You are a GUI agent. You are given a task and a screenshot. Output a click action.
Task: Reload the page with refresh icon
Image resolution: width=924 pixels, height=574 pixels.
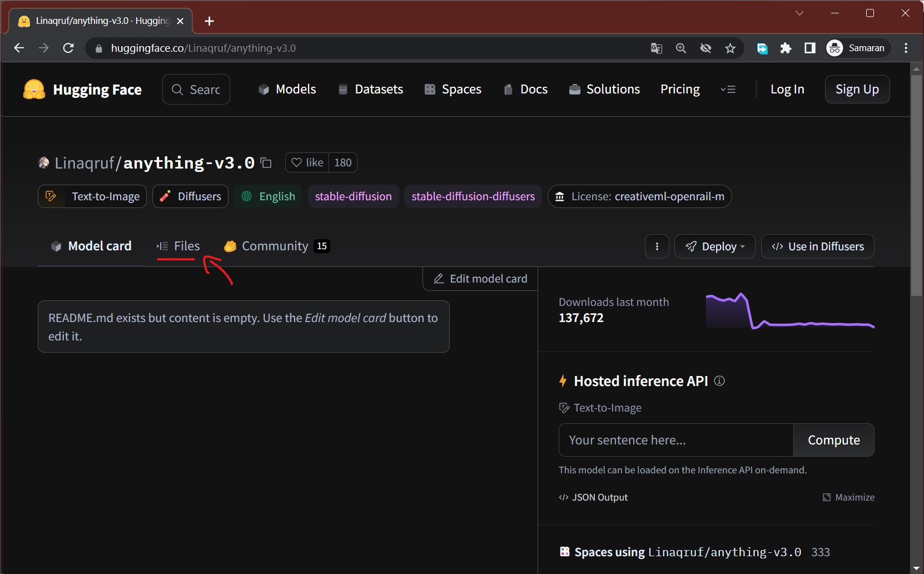(x=68, y=48)
